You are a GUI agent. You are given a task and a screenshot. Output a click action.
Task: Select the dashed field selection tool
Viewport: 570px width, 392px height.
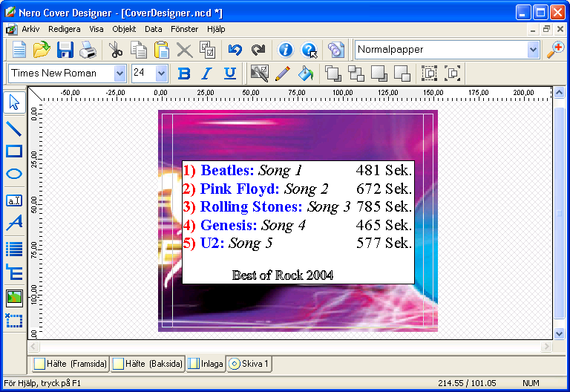pos(14,321)
